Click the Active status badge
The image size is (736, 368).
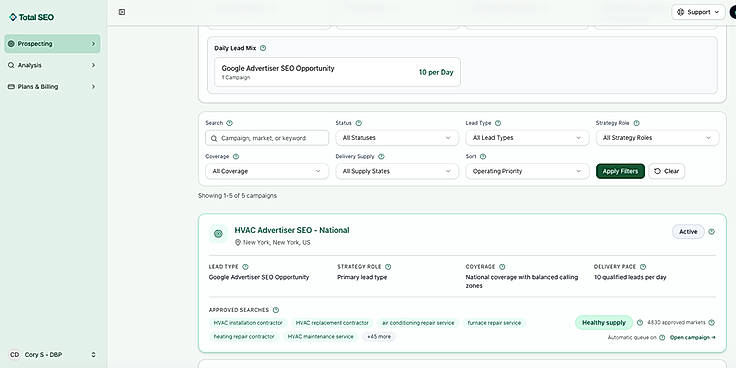pyautogui.click(x=688, y=232)
